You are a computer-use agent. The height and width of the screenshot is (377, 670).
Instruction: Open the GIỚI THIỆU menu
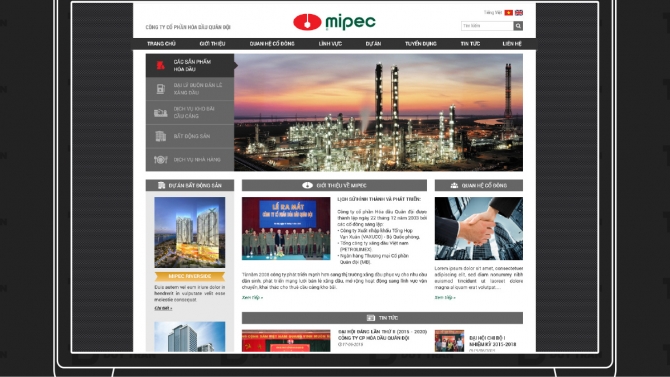[212, 44]
